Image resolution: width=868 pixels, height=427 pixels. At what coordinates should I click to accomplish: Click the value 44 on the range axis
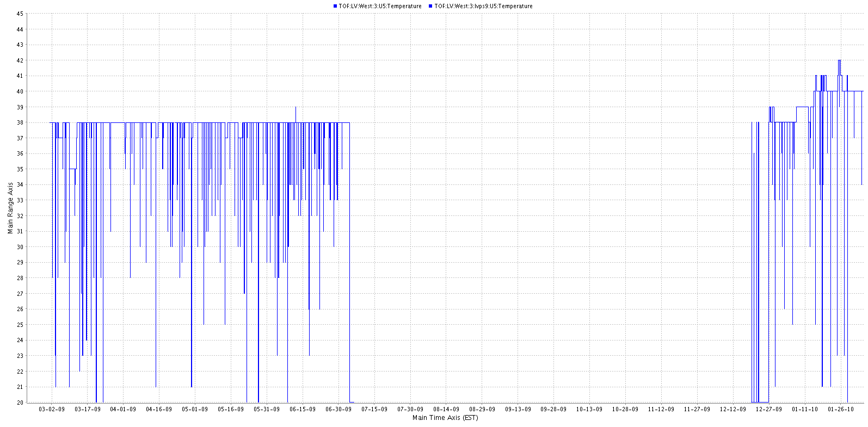(20, 29)
